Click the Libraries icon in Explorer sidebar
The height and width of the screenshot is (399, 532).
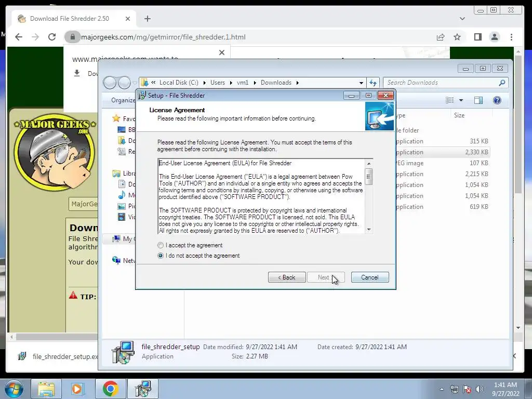click(116, 174)
